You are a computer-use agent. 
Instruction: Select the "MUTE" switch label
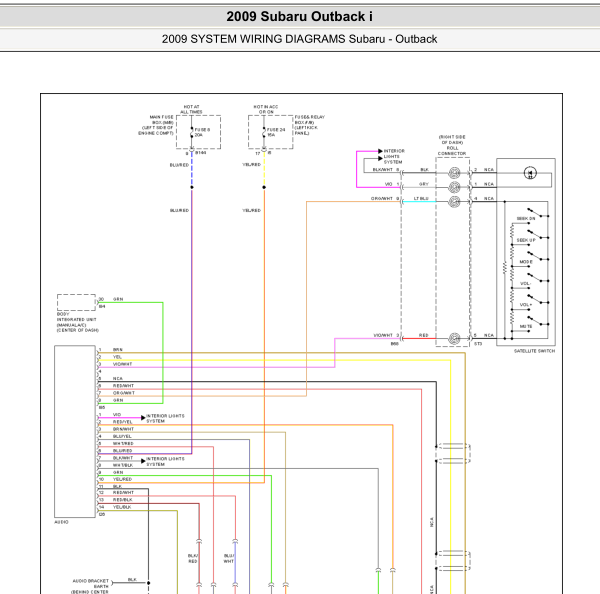click(x=526, y=326)
